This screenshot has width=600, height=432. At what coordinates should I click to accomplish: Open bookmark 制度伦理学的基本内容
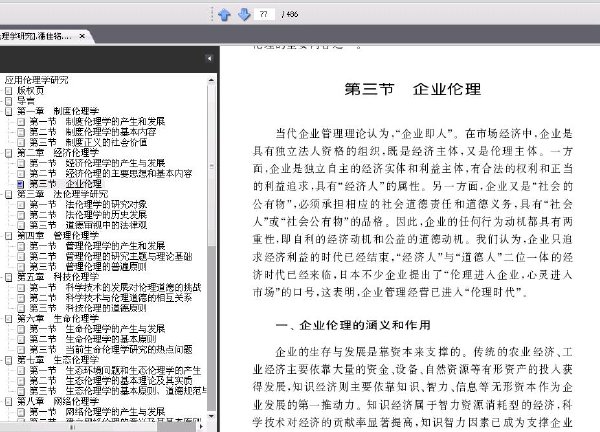[x=93, y=132]
